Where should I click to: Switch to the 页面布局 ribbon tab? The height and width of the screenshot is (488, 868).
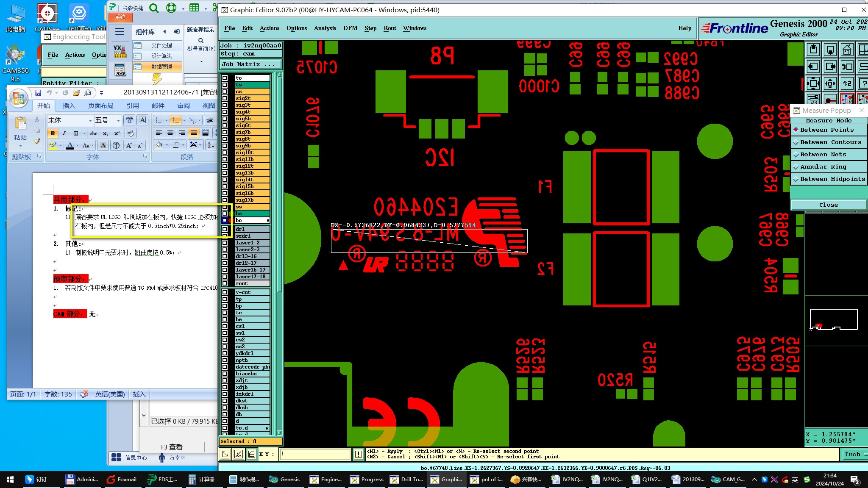point(100,105)
